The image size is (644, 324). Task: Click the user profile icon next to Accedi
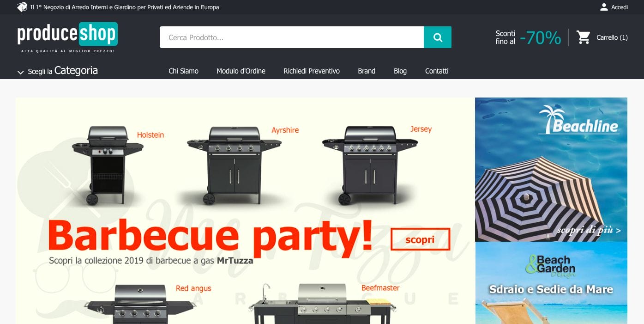pyautogui.click(x=604, y=7)
